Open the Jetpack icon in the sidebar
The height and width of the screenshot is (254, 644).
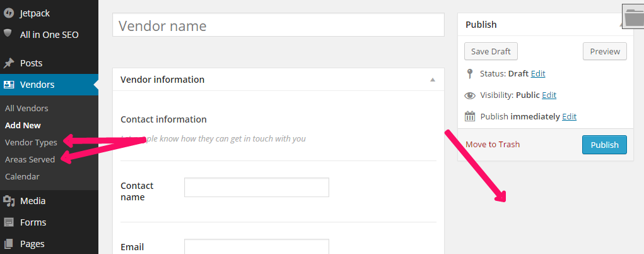click(x=8, y=13)
